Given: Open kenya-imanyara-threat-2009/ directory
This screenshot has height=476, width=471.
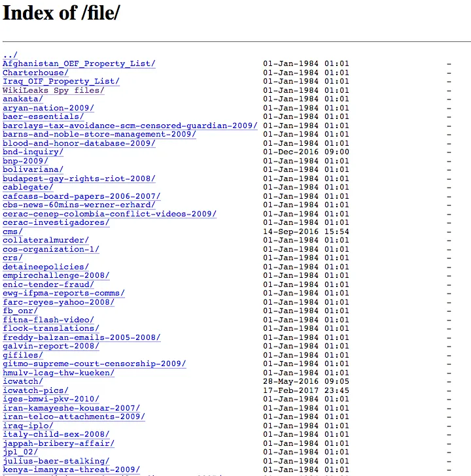Looking at the screenshot, I should click(71, 469).
